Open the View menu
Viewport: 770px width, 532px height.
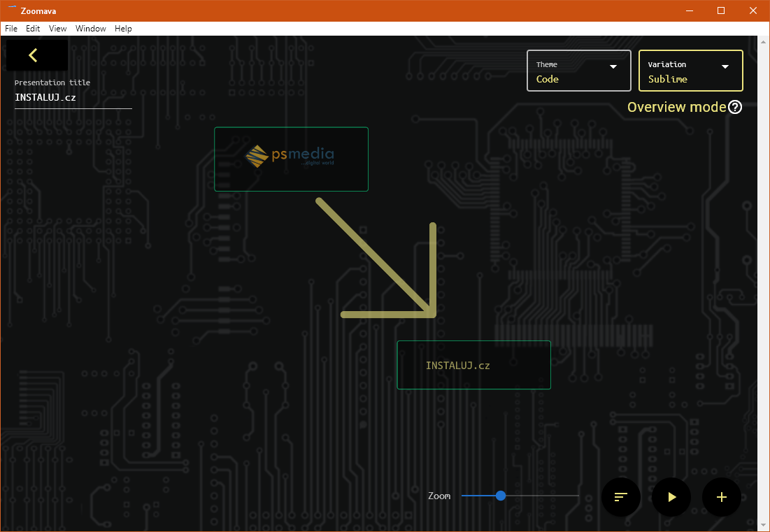pos(58,29)
